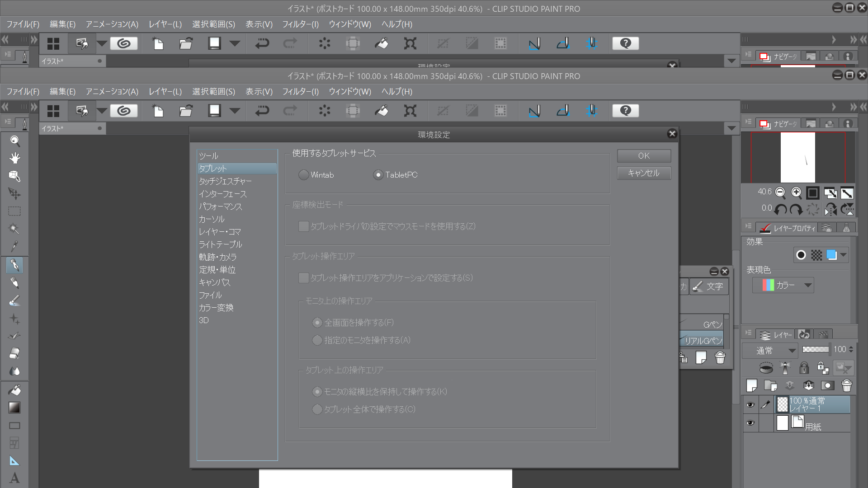
Task: Click the Clip Studio spiral icon
Action: tap(124, 111)
